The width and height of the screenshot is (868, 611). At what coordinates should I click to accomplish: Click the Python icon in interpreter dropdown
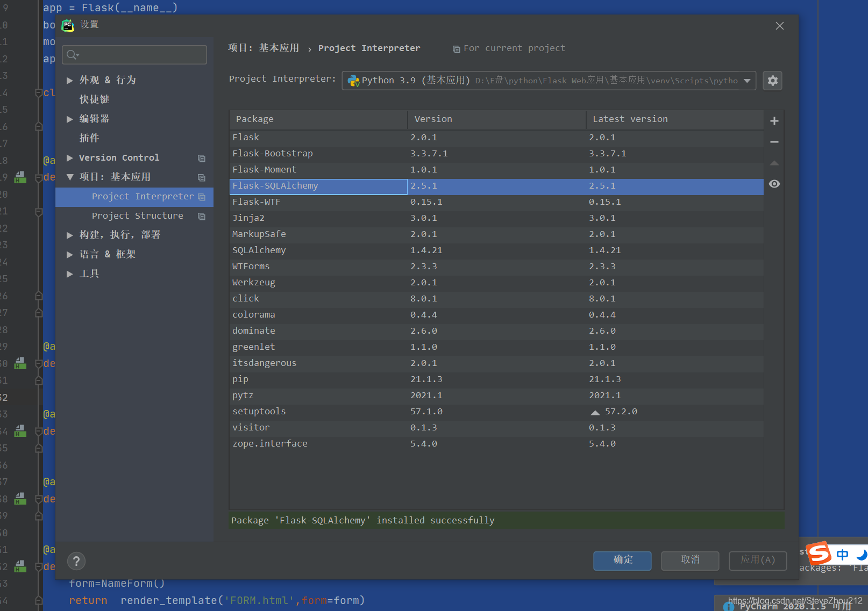click(x=353, y=81)
